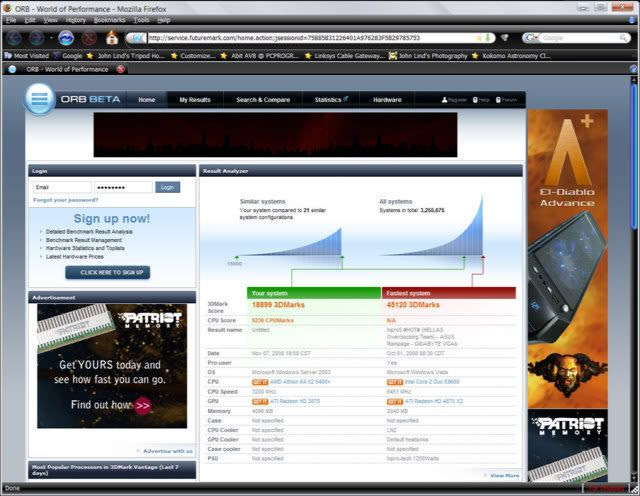Open the Help menu

pyautogui.click(x=164, y=20)
